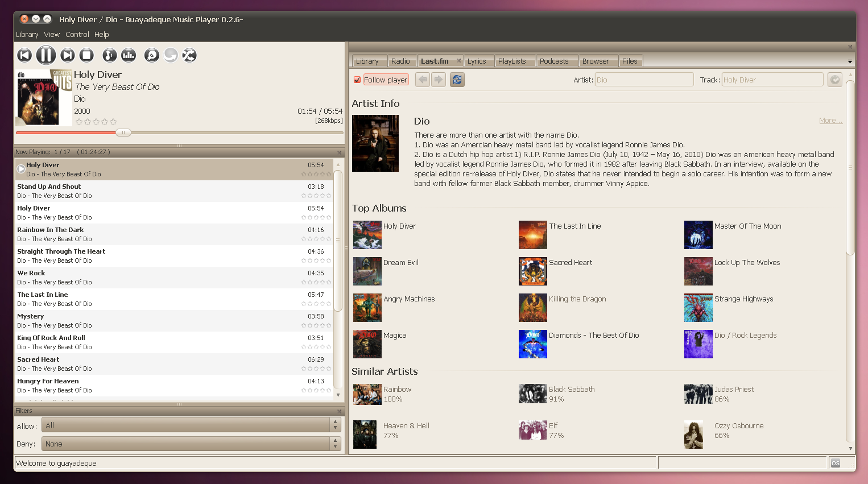
Task: Open the Judas Priest similar artist link
Action: (734, 390)
